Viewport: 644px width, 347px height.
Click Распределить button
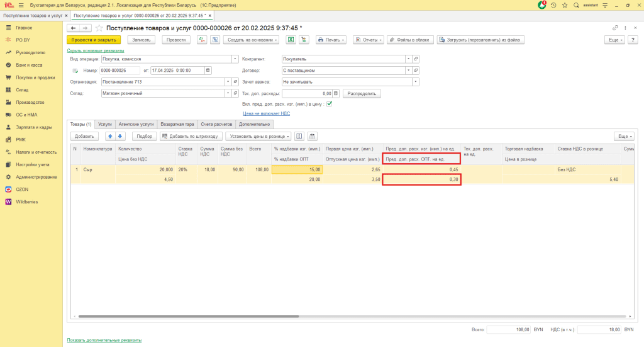(362, 94)
